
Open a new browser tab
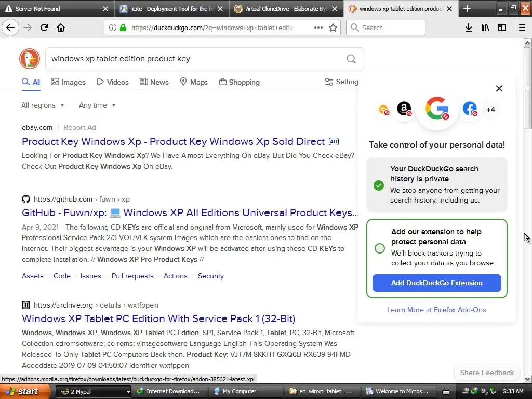pos(467,8)
